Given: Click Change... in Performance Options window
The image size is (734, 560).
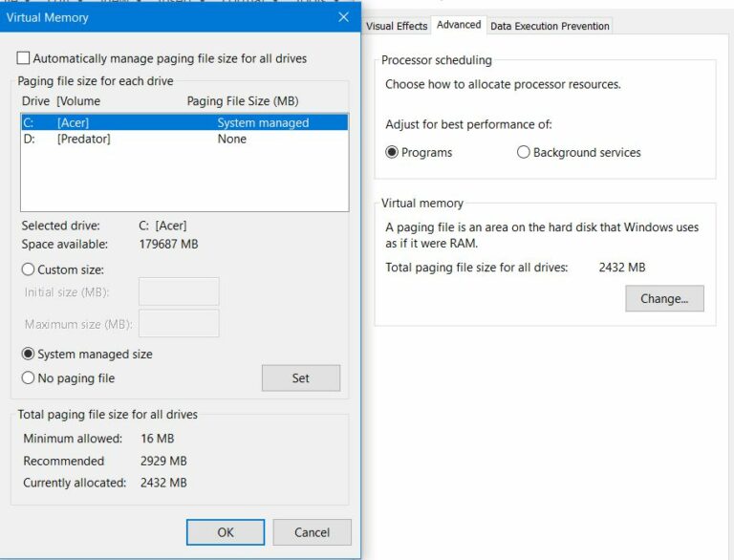Looking at the screenshot, I should point(664,298).
